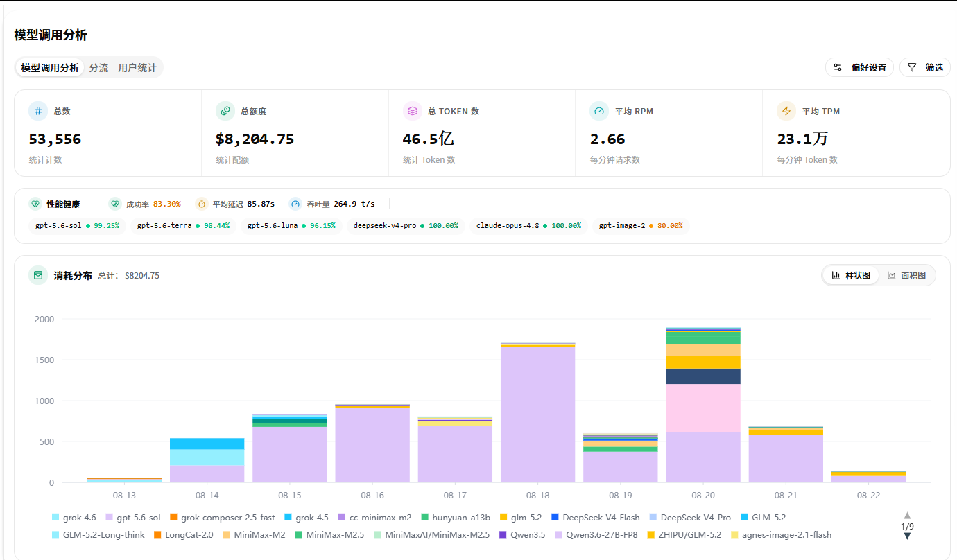Click the tall purple bar for 08-18
This screenshot has height=560, width=957.
tap(537, 414)
